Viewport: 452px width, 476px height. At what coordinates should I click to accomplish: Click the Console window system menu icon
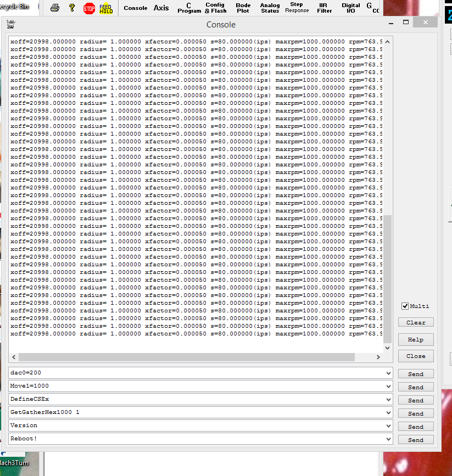coord(11,24)
